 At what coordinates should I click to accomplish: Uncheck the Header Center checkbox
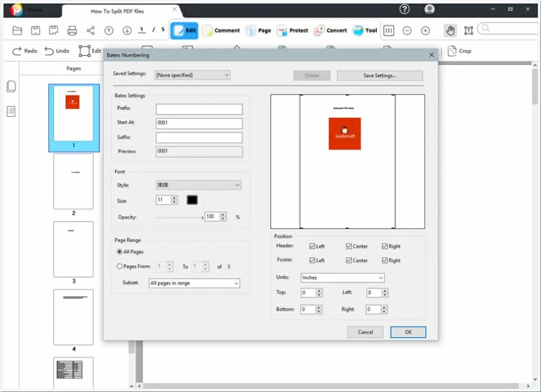point(350,246)
